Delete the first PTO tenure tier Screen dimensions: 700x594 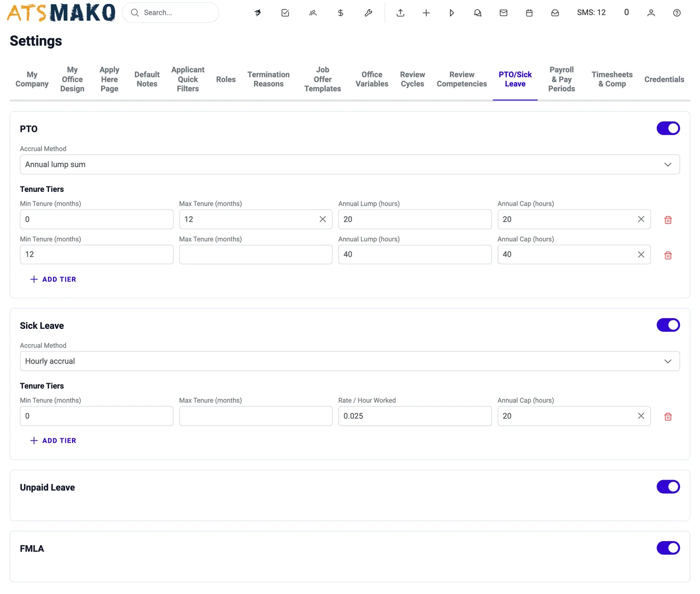pos(668,220)
